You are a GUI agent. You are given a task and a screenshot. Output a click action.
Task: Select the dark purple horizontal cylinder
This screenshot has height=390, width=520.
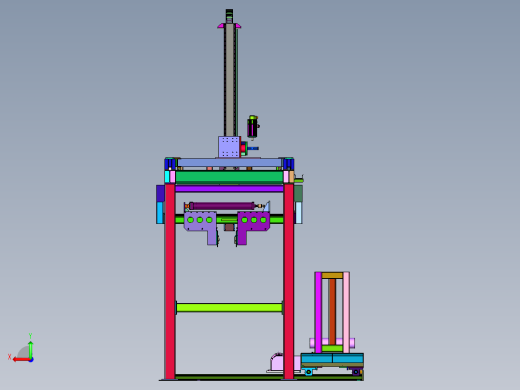coord(222,206)
